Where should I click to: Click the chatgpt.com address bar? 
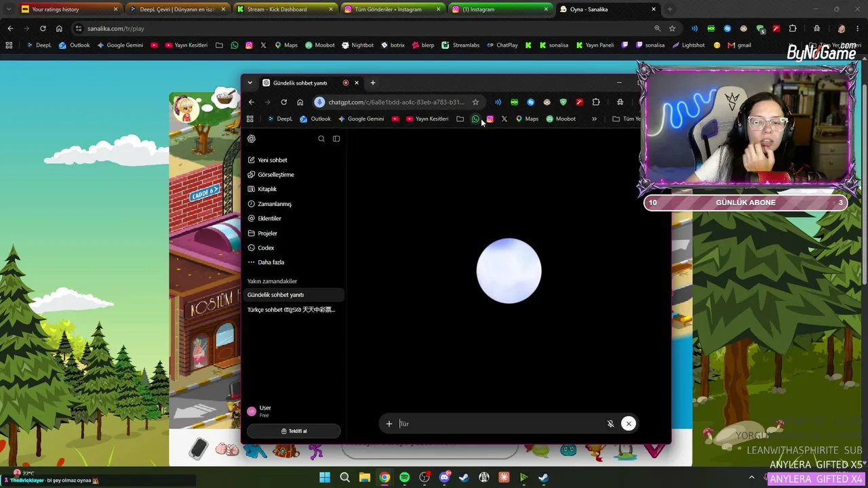(396, 102)
